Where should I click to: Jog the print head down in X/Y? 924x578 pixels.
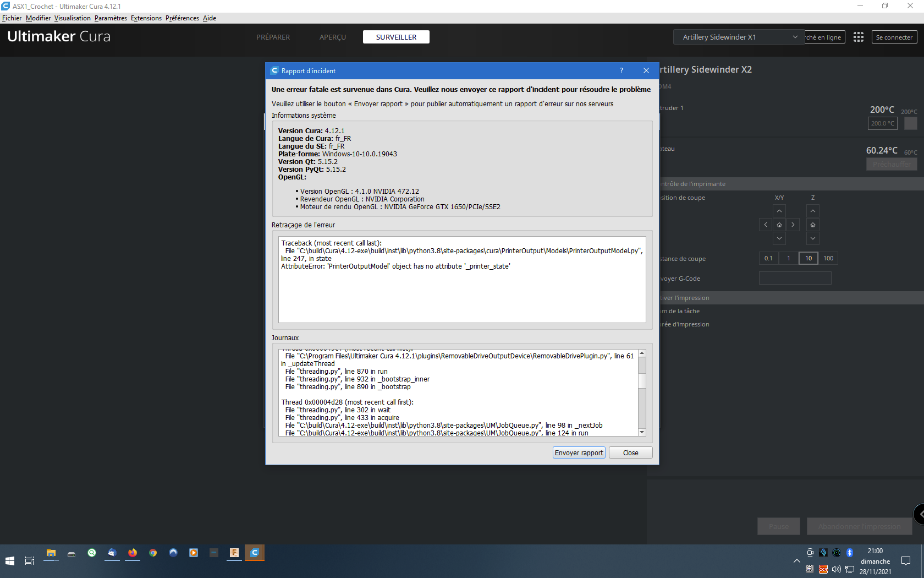[779, 238]
